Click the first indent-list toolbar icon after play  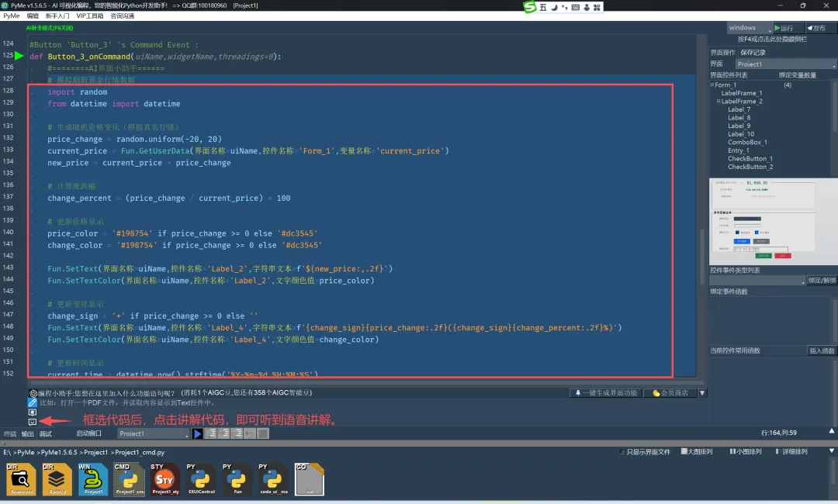click(x=211, y=433)
